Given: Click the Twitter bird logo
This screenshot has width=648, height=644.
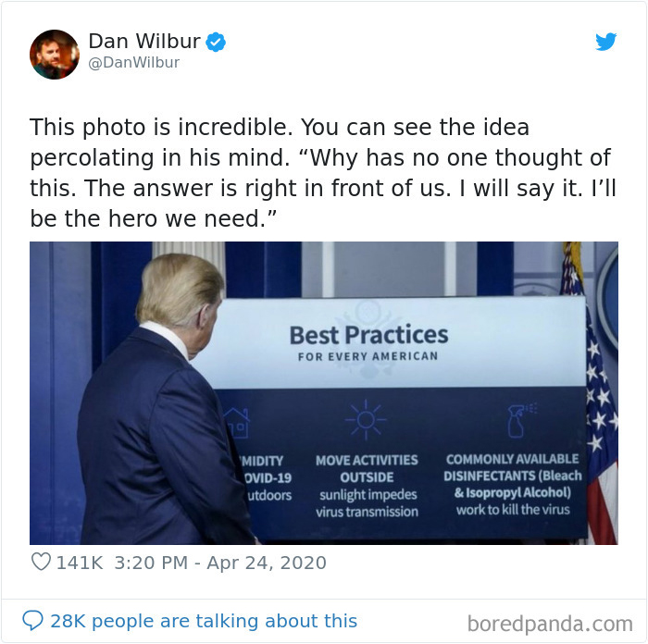Looking at the screenshot, I should pyautogui.click(x=605, y=42).
